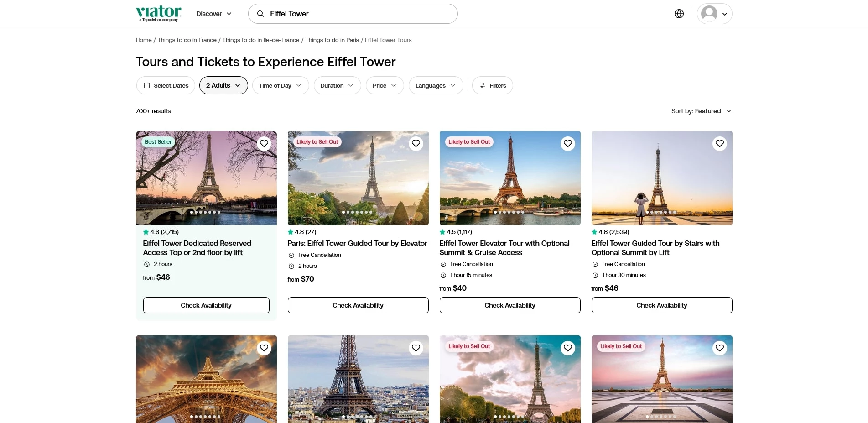Viewport: 868px width, 423px height.
Task: Expand the Time of Day filter
Action: click(280, 85)
